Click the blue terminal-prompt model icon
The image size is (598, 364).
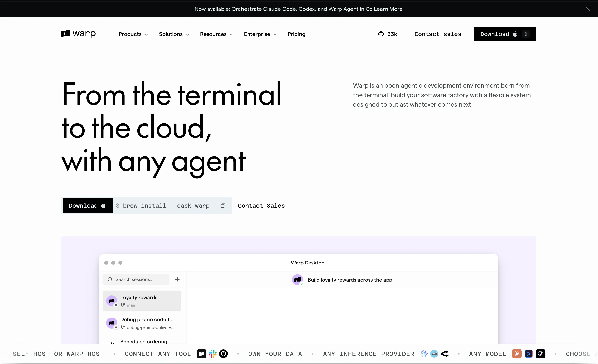pos(528,354)
